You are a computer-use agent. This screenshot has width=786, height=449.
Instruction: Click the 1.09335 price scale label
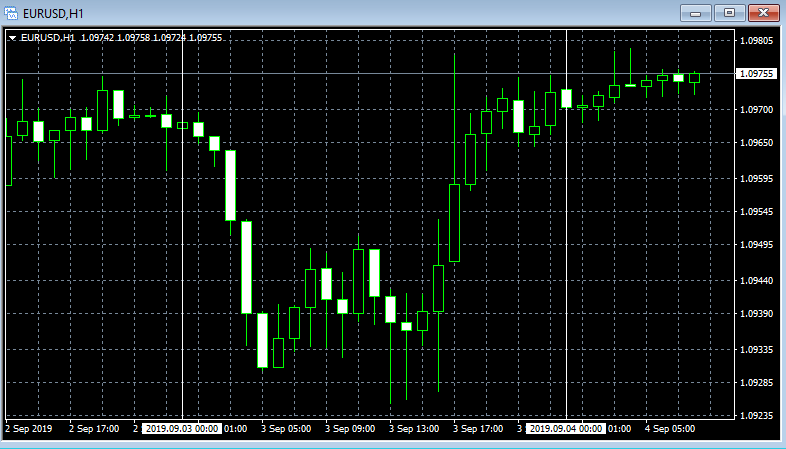756,349
